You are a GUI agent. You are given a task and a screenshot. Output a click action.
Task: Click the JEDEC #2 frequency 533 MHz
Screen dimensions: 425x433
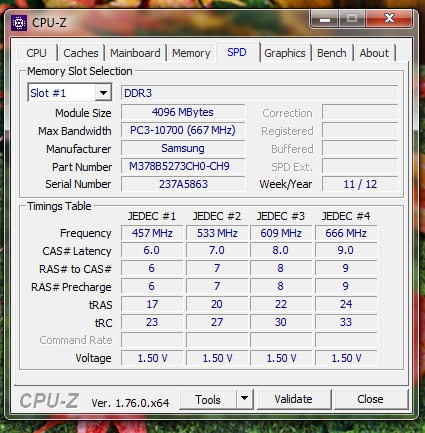pos(217,233)
